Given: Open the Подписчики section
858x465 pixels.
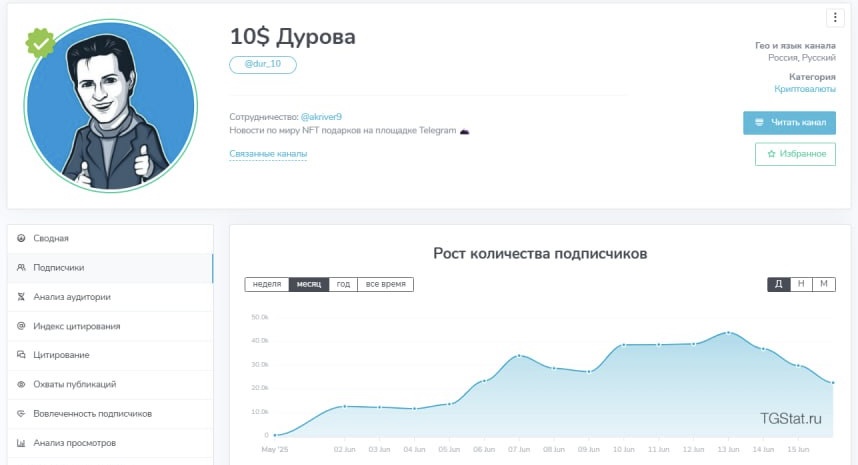Looking at the screenshot, I should [x=110, y=268].
